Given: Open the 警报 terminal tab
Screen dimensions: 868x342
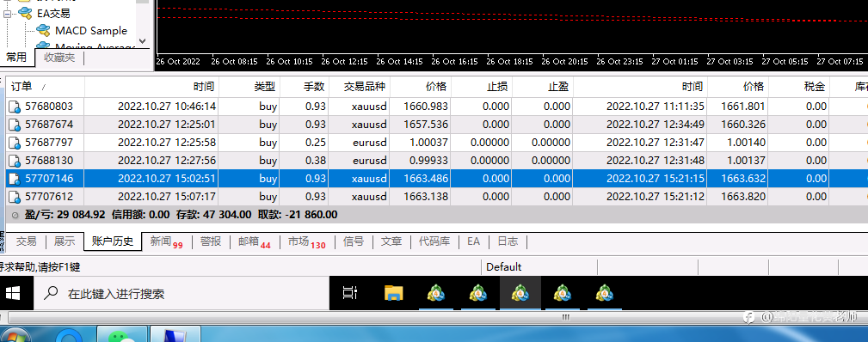Looking at the screenshot, I should click(211, 241).
